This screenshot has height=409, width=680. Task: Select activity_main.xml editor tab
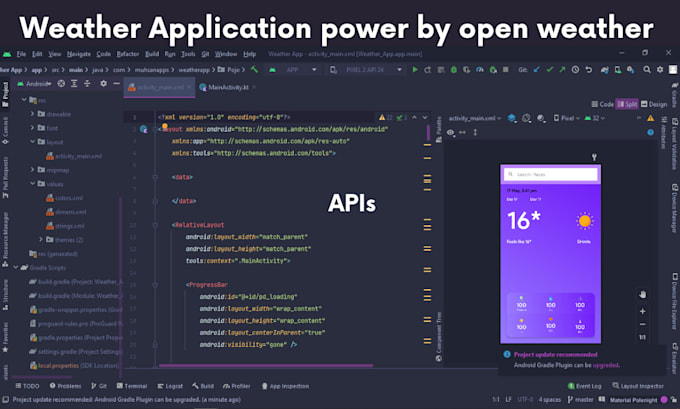click(x=160, y=87)
